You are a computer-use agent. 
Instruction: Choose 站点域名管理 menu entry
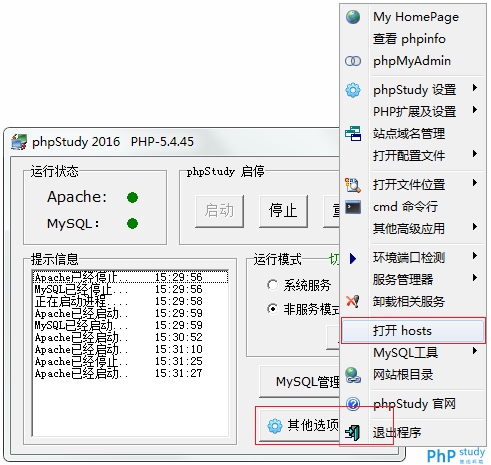click(413, 134)
